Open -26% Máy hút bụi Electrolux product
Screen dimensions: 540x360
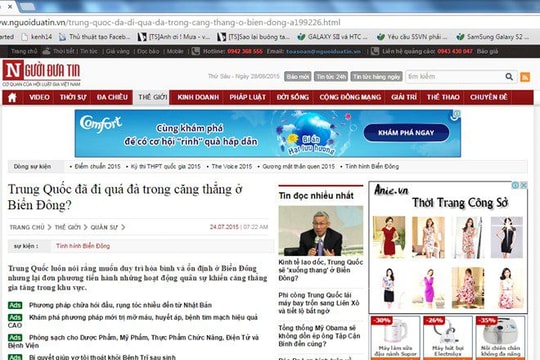point(448,338)
